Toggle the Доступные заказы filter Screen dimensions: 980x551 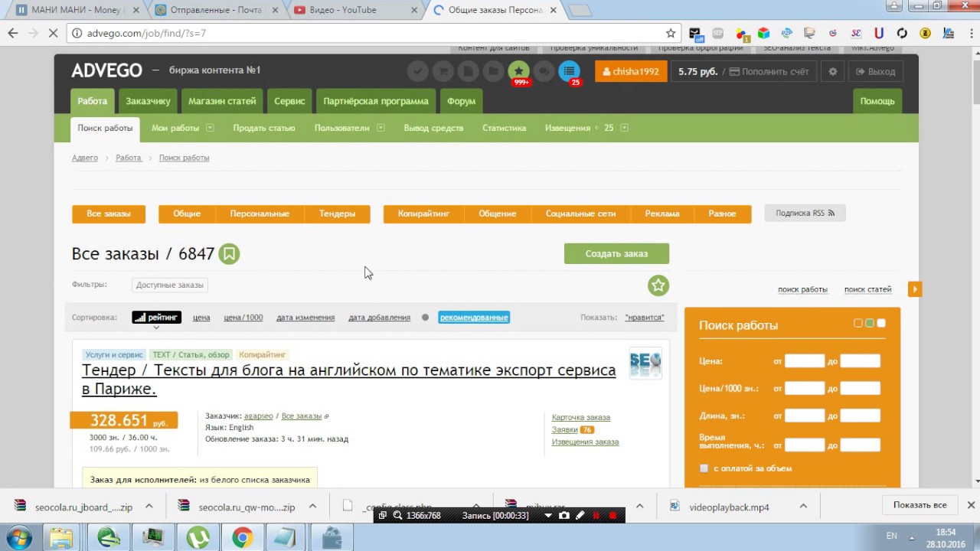[x=170, y=285]
